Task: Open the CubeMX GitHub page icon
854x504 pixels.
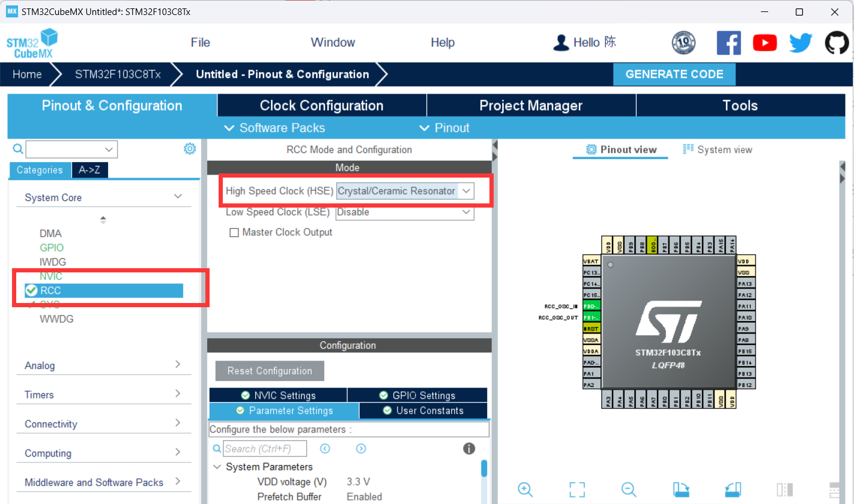Action: tap(837, 42)
